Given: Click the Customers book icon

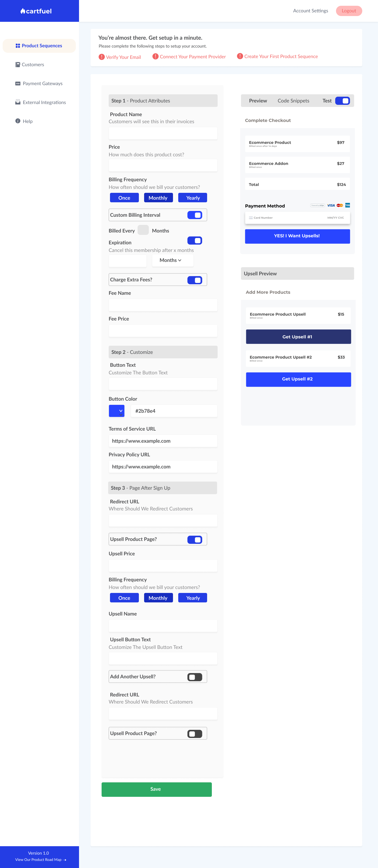Looking at the screenshot, I should tap(18, 65).
